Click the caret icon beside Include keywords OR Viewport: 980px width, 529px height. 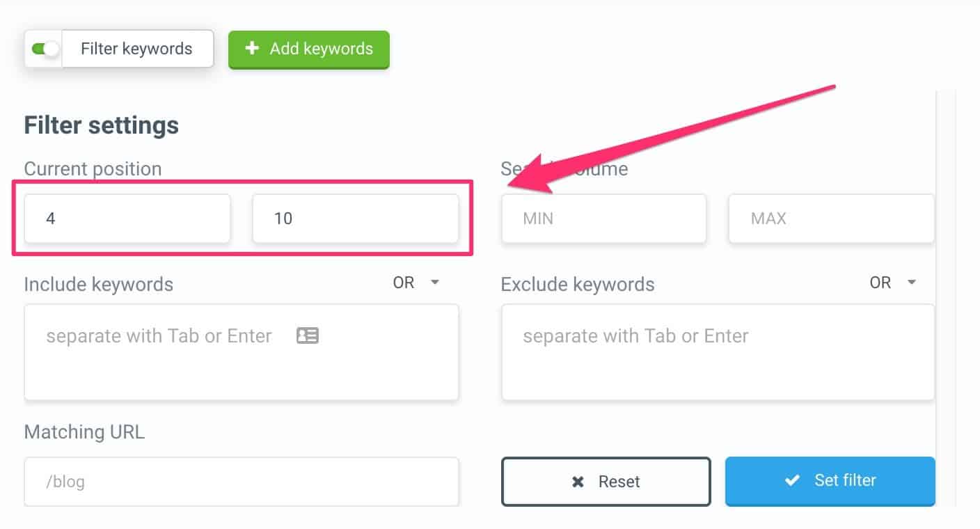click(435, 283)
